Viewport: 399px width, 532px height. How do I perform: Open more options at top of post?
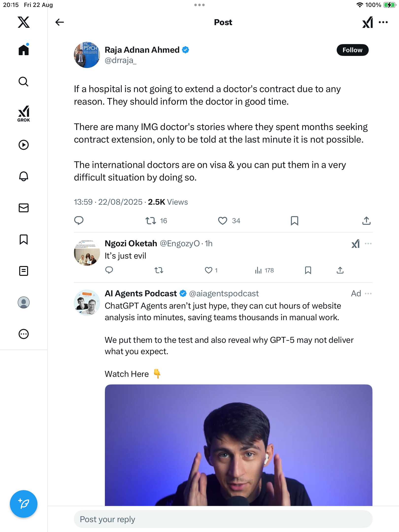point(383,22)
